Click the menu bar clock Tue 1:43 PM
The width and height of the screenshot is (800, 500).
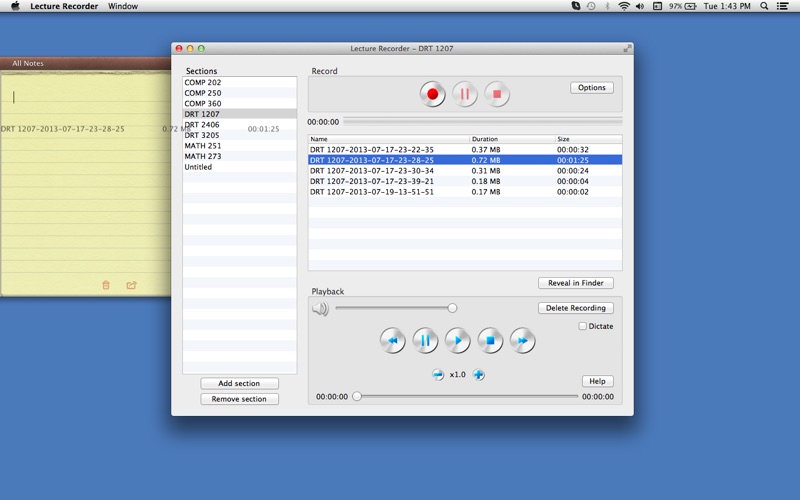pos(727,6)
